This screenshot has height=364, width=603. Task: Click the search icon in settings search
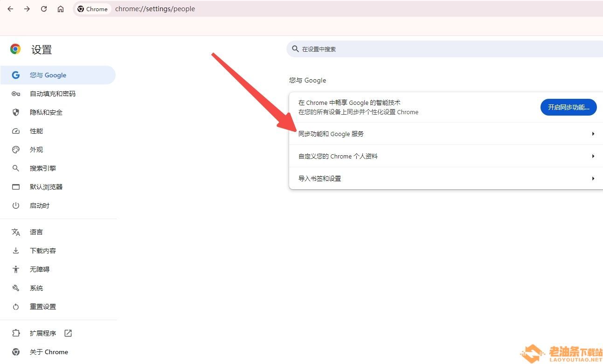point(295,49)
